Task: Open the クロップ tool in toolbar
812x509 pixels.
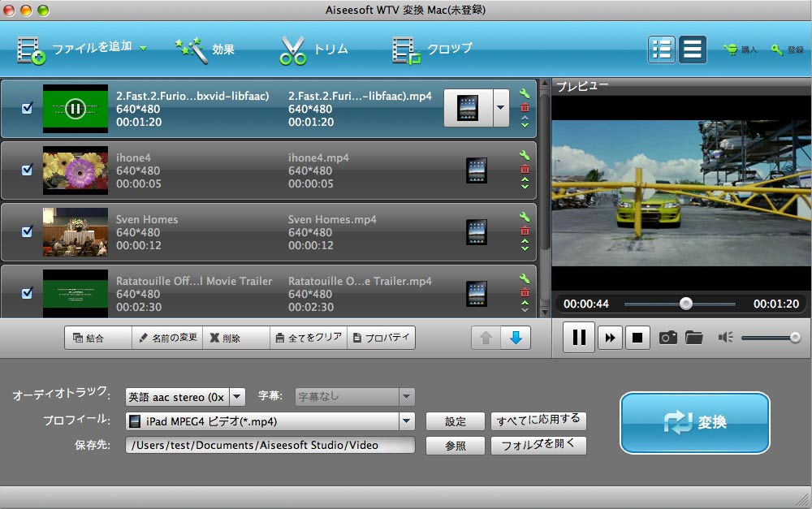Action: pyautogui.click(x=431, y=50)
